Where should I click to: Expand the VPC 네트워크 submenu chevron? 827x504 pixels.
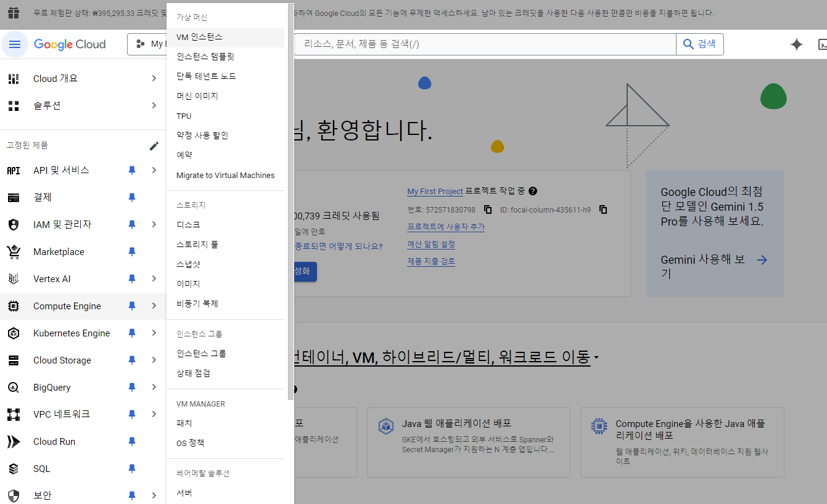154,415
